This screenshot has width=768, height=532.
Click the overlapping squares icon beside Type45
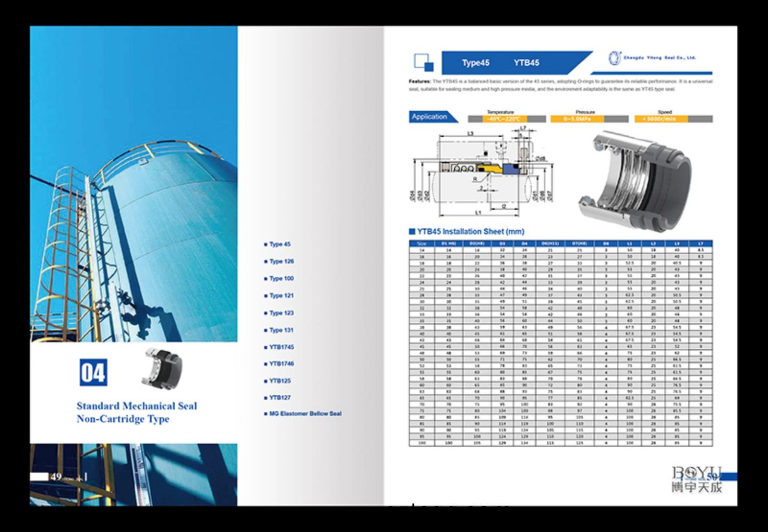coord(423,62)
